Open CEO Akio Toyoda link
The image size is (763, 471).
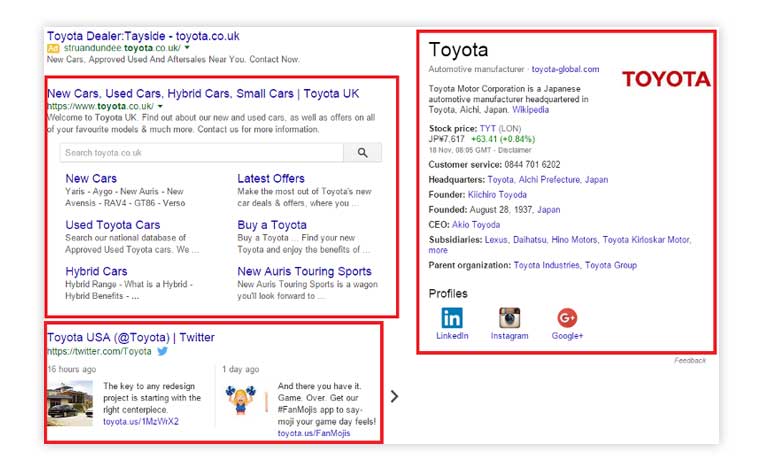pyautogui.click(x=476, y=225)
